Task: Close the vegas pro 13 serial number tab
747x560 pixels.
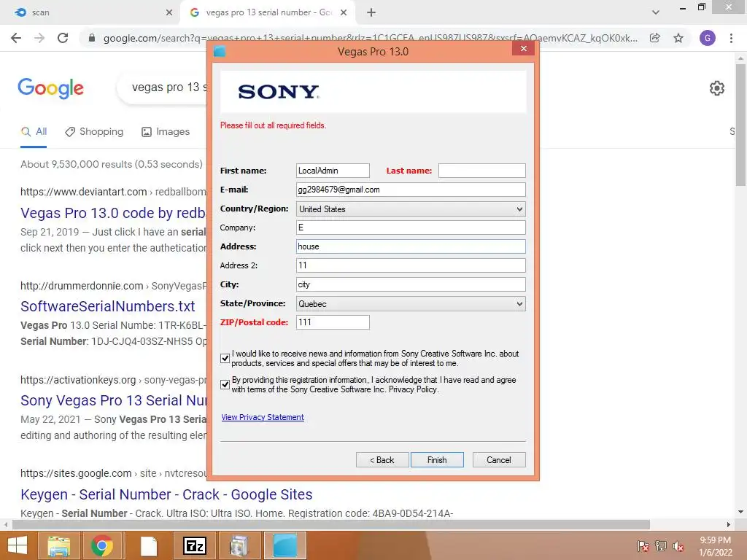Action: [344, 13]
